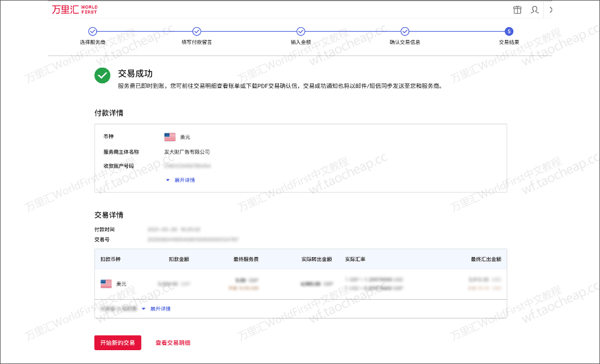The height and width of the screenshot is (364, 600).
Task: Open the user account profile icon
Action: 534,9
